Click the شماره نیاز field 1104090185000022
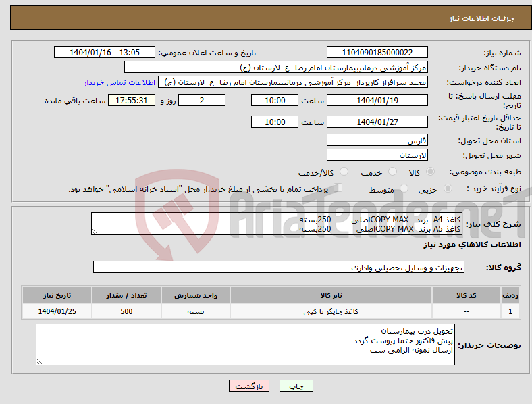Screen dimensions: 532x404 [377, 52]
